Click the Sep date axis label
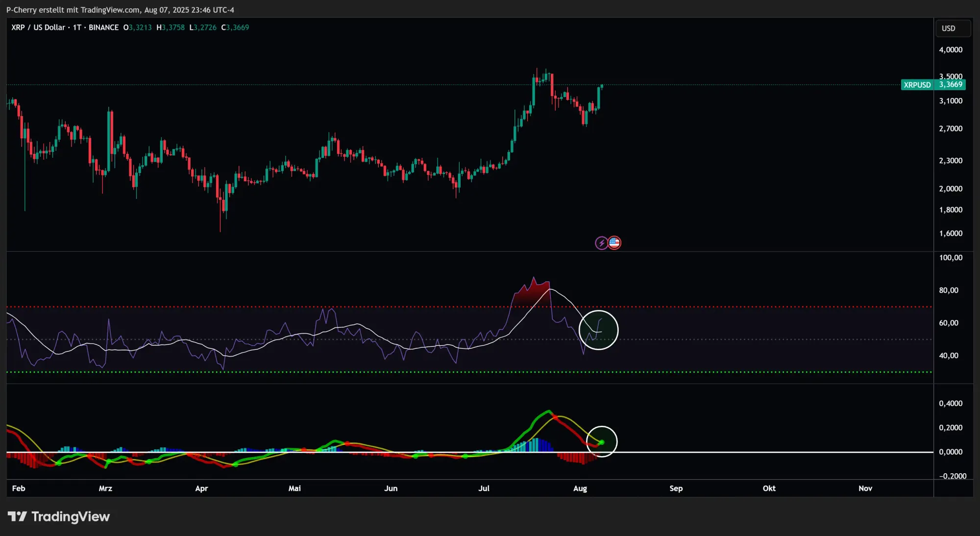Screen dimensions: 980x536 676,488
